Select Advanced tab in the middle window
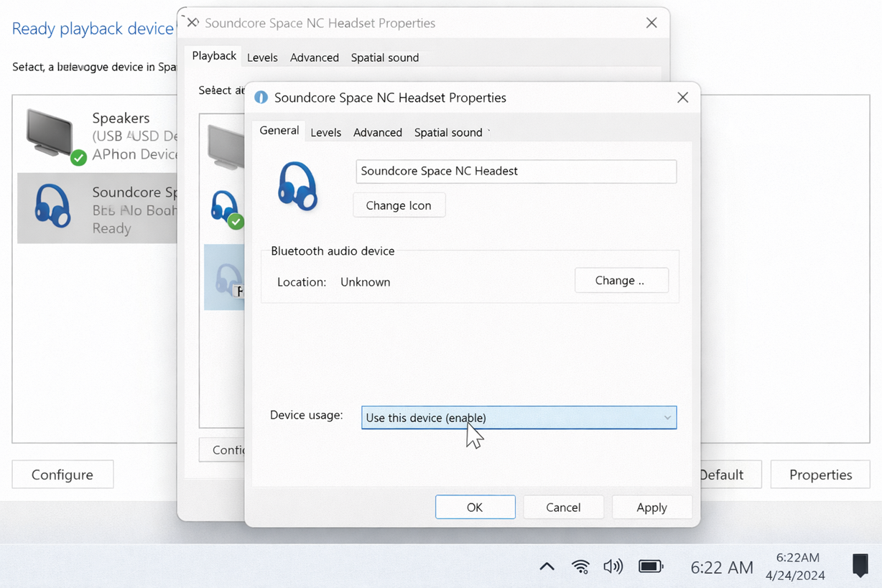882x588 pixels. pos(314,57)
